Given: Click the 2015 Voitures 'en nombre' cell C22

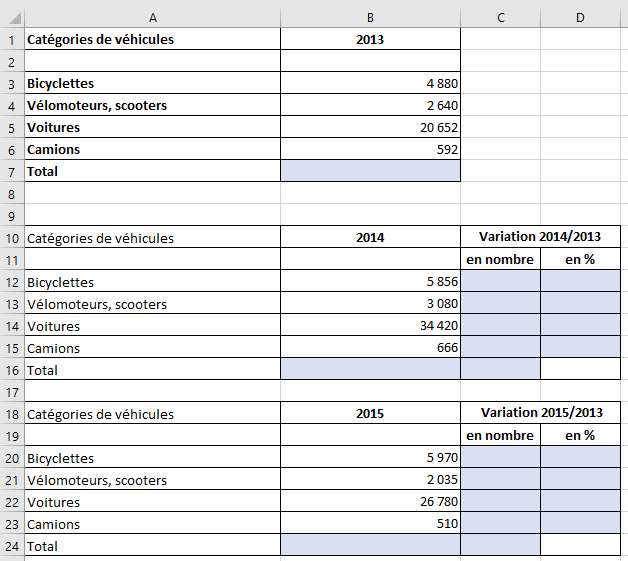Looking at the screenshot, I should point(500,502).
